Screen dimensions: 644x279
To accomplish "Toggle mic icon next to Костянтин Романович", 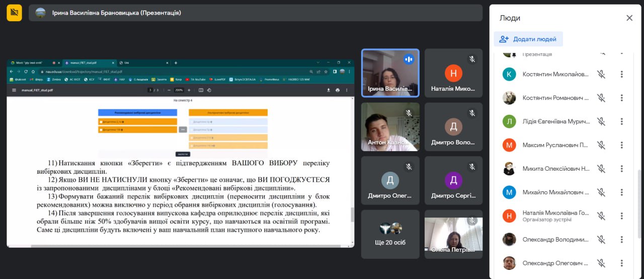I will click(601, 98).
